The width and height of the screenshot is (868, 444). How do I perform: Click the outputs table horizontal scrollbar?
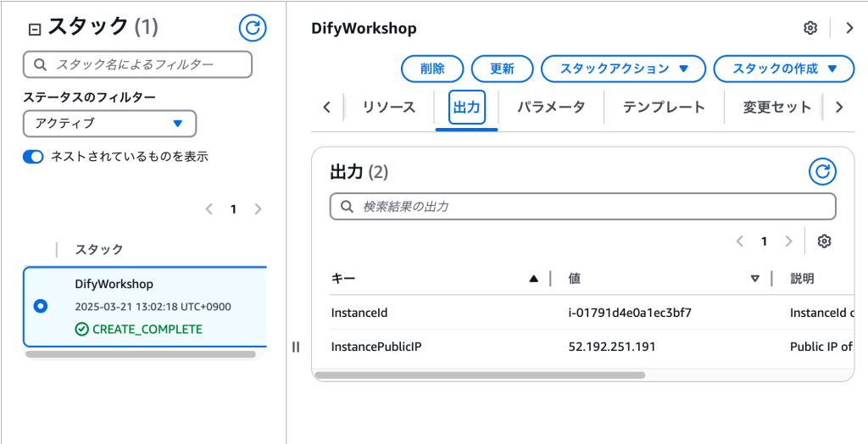(480, 375)
